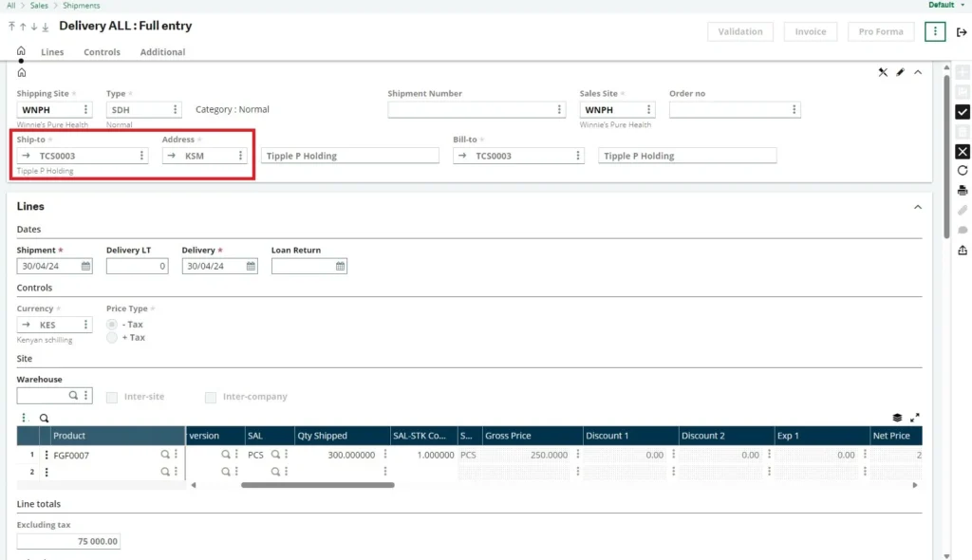Click the black X cancel icon

963,152
